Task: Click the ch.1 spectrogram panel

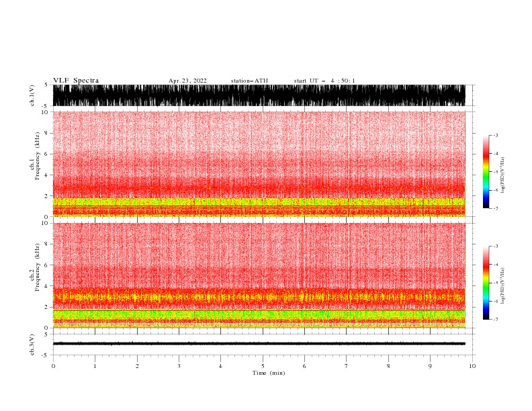Action: tap(259, 164)
